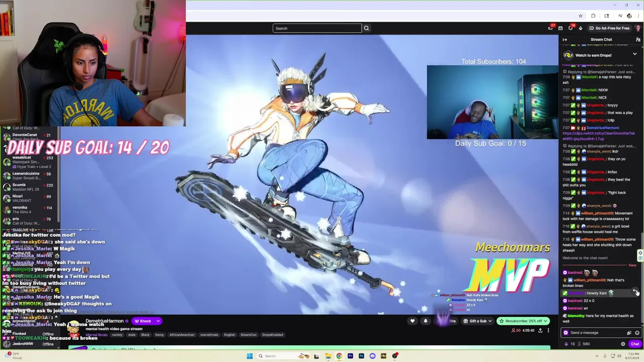Open Chrome three-dot menu

(638, 16)
